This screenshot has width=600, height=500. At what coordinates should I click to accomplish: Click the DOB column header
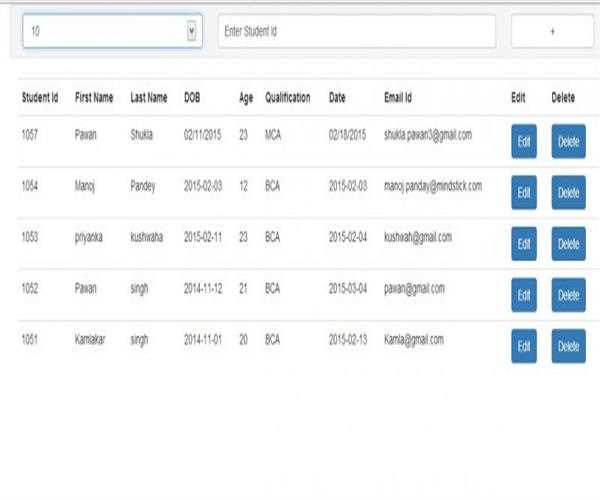[x=192, y=98]
